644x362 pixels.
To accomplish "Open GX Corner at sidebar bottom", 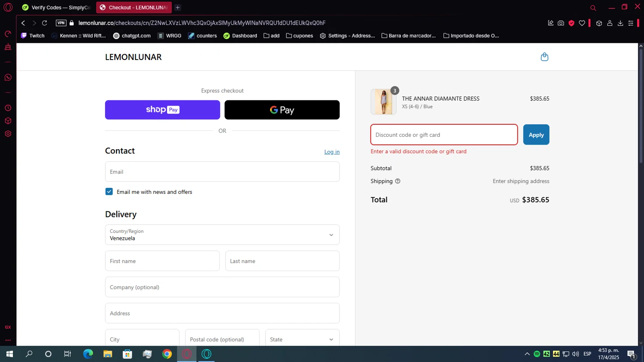I will tap(8, 327).
